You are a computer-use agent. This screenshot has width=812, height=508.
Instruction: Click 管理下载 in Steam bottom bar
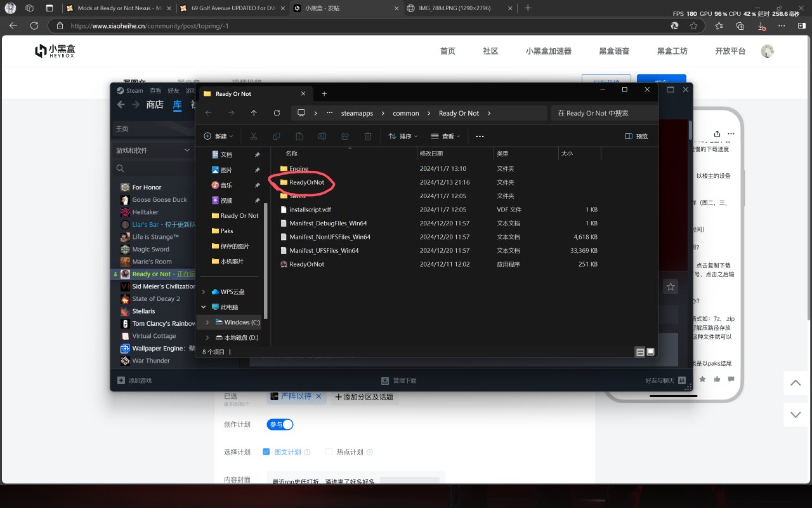tap(398, 380)
